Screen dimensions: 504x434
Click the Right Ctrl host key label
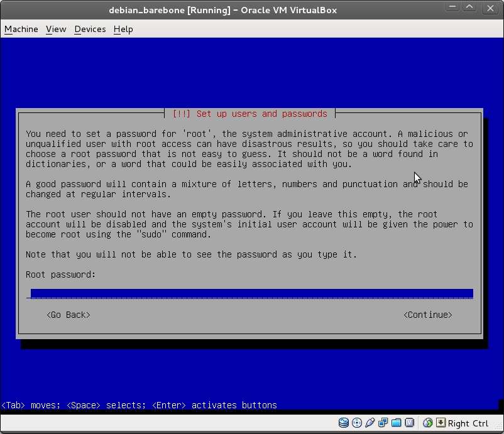(468, 423)
